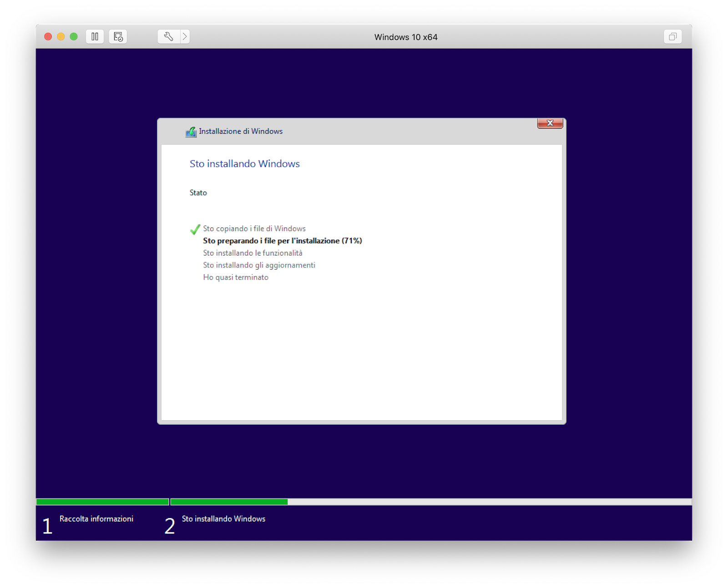Click the green checkmark next to copying files
The width and height of the screenshot is (728, 588).
click(x=195, y=229)
